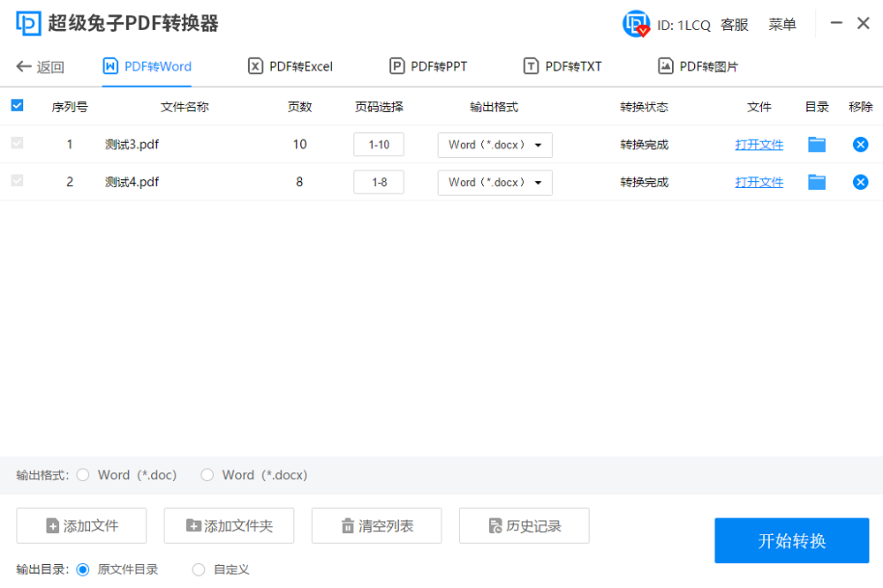Click the app logo in the title bar
The image size is (883, 588).
(30, 23)
